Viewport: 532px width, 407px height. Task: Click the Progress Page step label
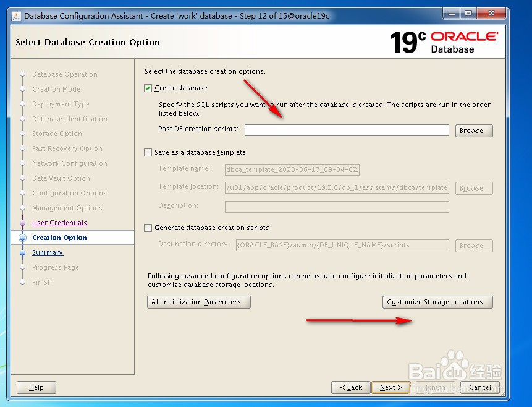(x=56, y=267)
